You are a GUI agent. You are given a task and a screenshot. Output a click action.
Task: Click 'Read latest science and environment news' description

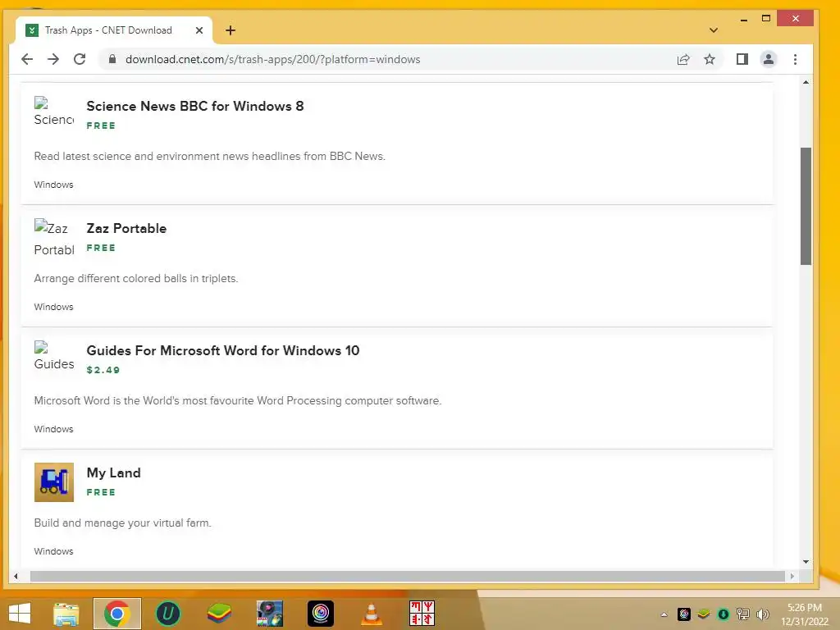click(209, 157)
